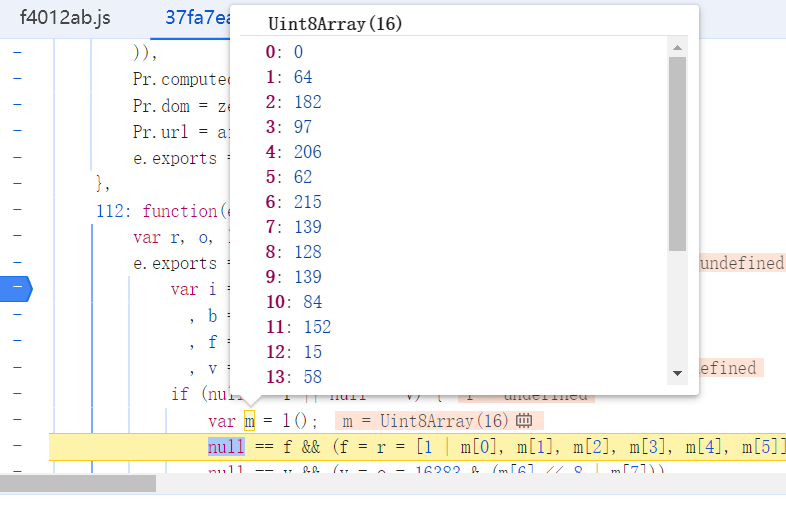Click the Uint8Array(16) popup header
The height and width of the screenshot is (506, 786).
(x=335, y=24)
